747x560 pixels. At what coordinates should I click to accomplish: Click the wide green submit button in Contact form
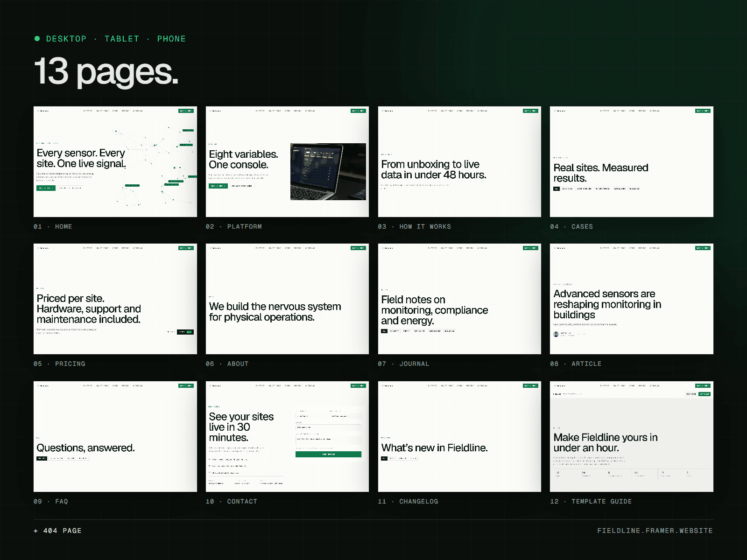pyautogui.click(x=328, y=454)
